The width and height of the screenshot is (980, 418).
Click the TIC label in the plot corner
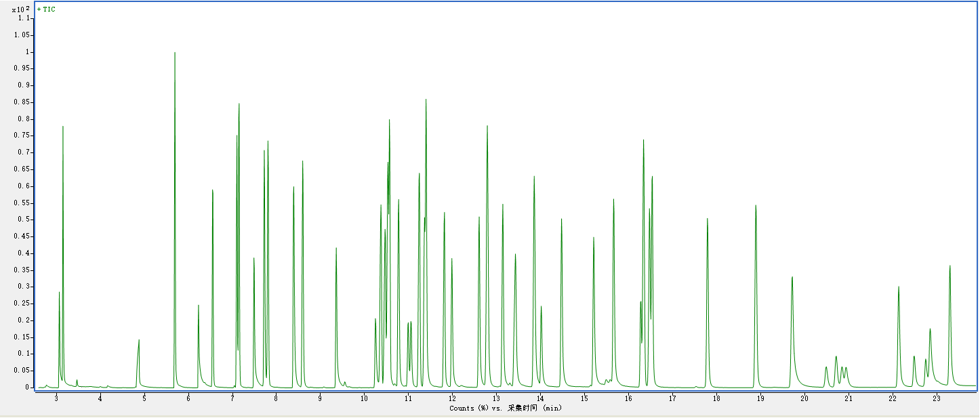click(47, 9)
